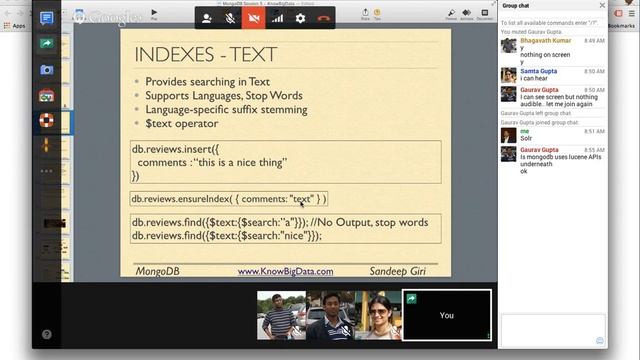Open the lifebuoy Remote Desktop app

click(x=47, y=120)
